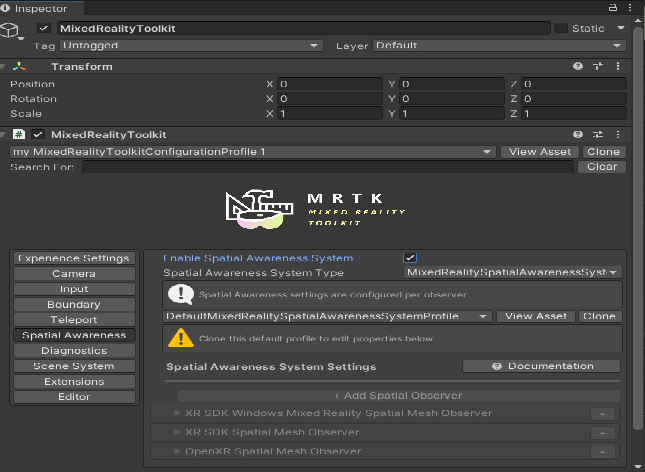645x472 pixels.
Task: Open MixedRealityToolkit script help icon
Action: pos(578,134)
